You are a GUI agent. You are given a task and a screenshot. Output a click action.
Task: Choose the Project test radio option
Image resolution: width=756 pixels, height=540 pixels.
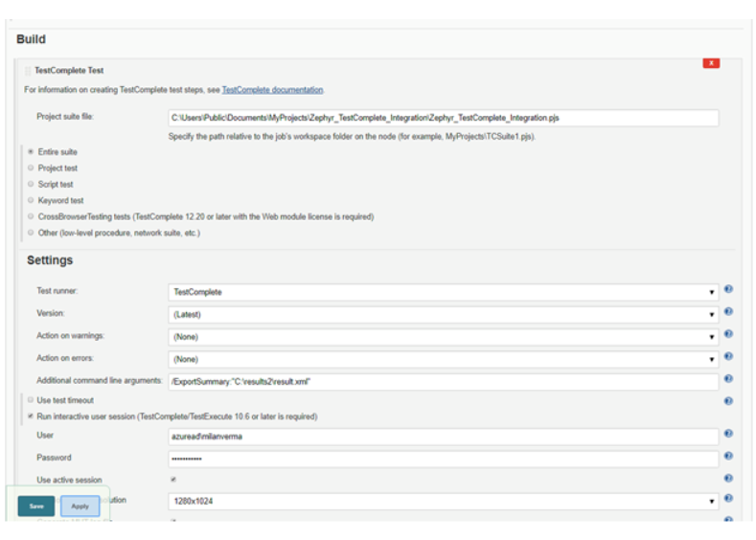(x=31, y=169)
